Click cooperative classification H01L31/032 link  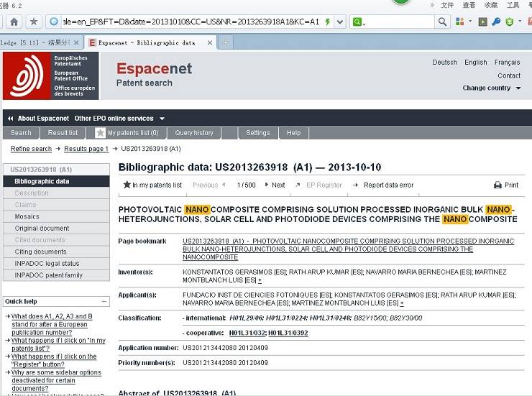(247, 333)
